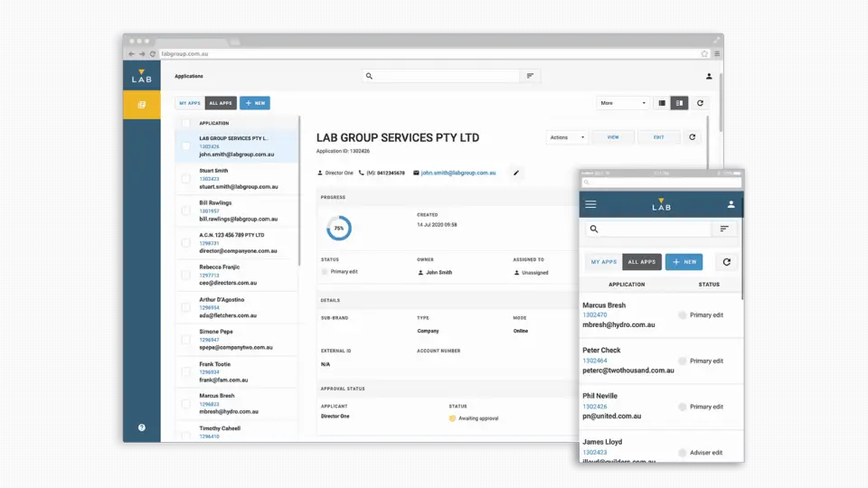The image size is (868, 488).
Task: Click the mobile search magnifier icon
Action: pos(594,229)
